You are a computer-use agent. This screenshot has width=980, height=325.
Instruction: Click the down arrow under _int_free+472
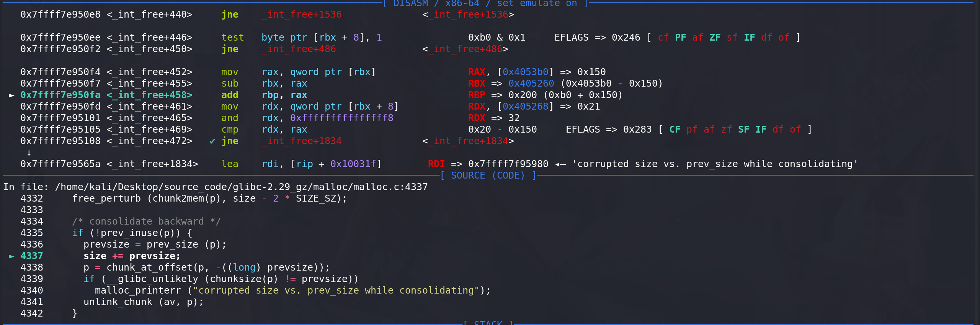pyautogui.click(x=29, y=153)
